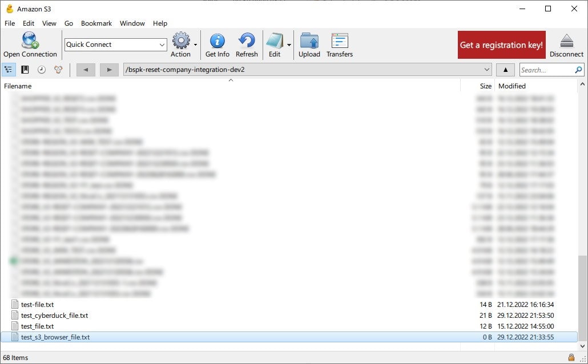The width and height of the screenshot is (588, 364).
Task: Open the Action gear icon
Action: (x=181, y=41)
